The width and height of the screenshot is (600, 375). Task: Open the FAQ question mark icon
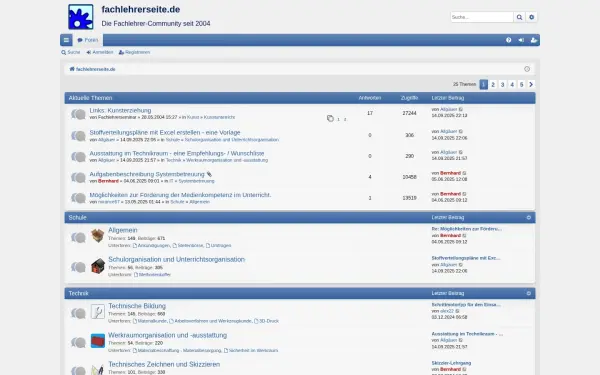[x=509, y=40]
